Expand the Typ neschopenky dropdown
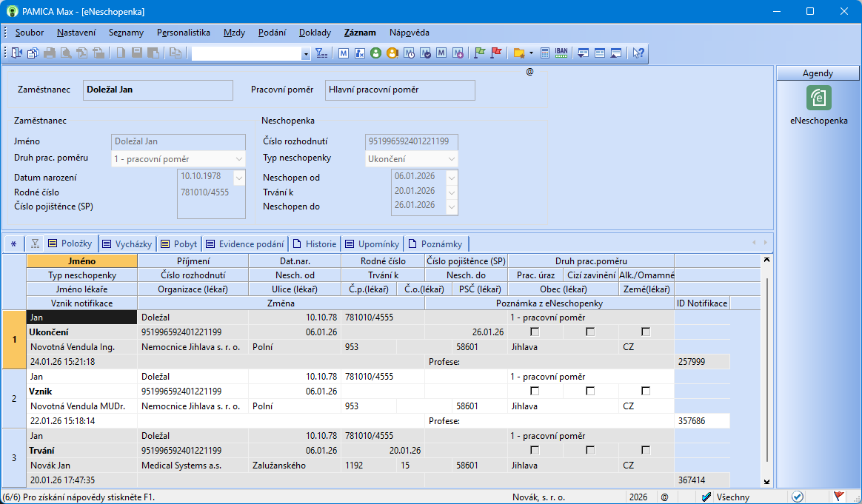 451,158
